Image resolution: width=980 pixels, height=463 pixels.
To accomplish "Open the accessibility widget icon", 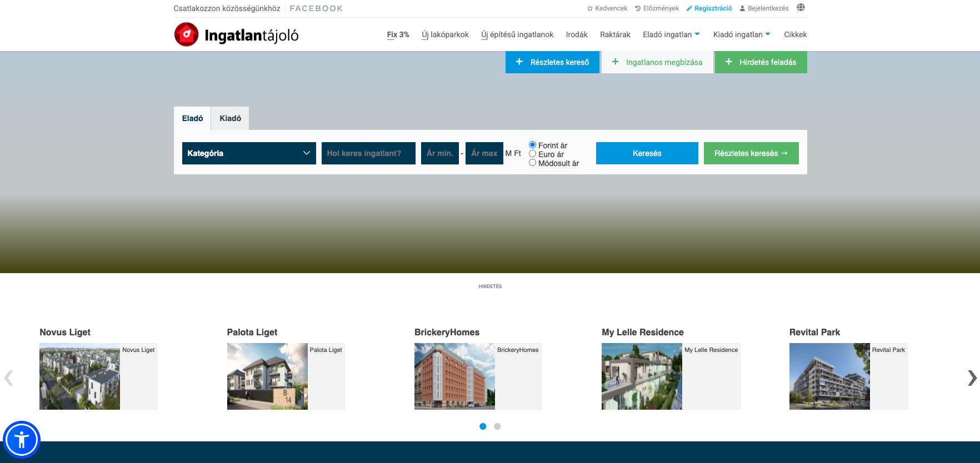I will [22, 440].
